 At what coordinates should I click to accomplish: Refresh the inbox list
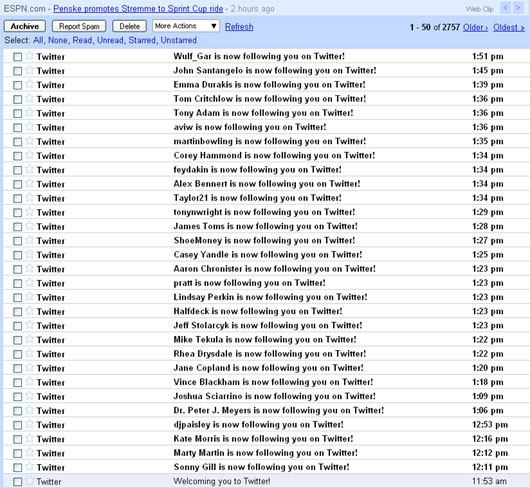tap(239, 27)
